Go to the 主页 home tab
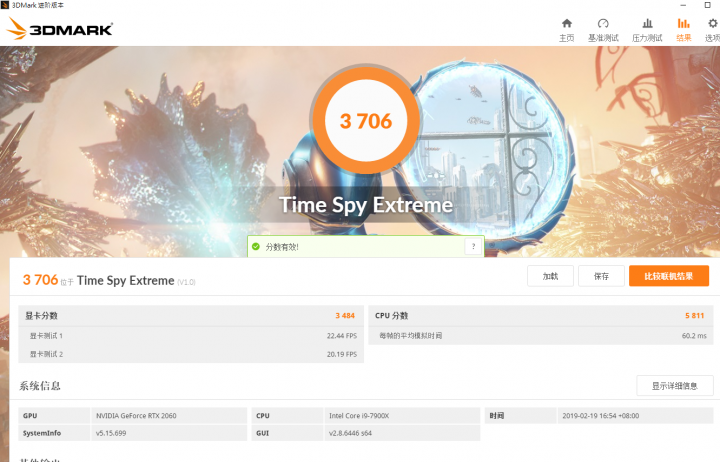The width and height of the screenshot is (720, 462). coord(567,30)
